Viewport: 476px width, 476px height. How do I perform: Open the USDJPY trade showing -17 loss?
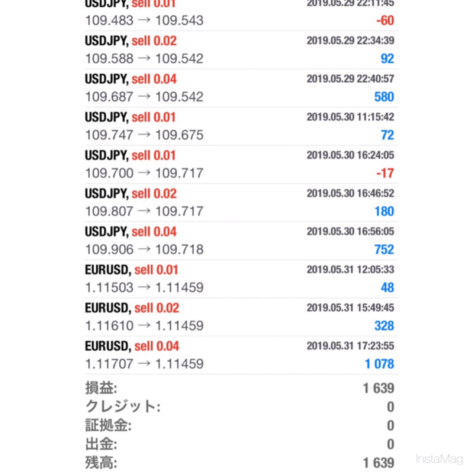(x=238, y=164)
